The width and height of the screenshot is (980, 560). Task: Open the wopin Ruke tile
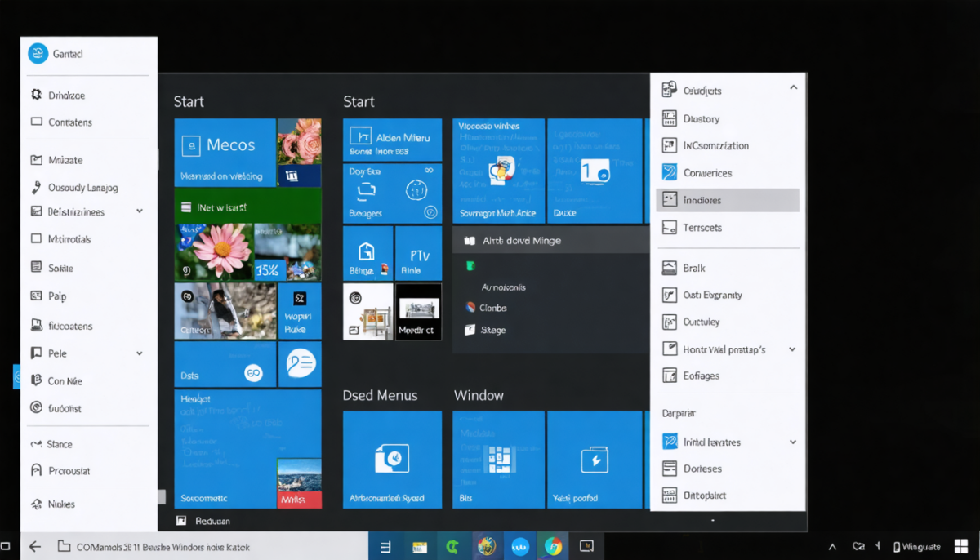coord(300,311)
